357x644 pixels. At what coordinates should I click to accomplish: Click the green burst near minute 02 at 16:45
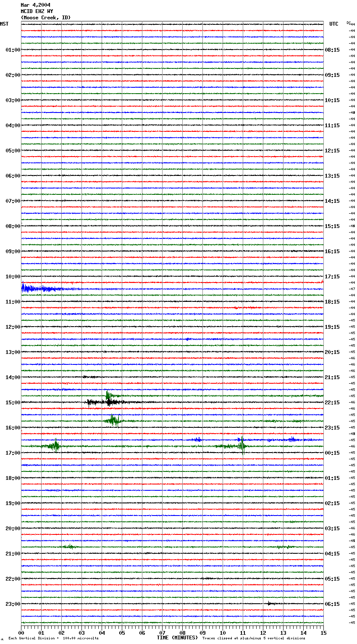pyautogui.click(x=55, y=446)
